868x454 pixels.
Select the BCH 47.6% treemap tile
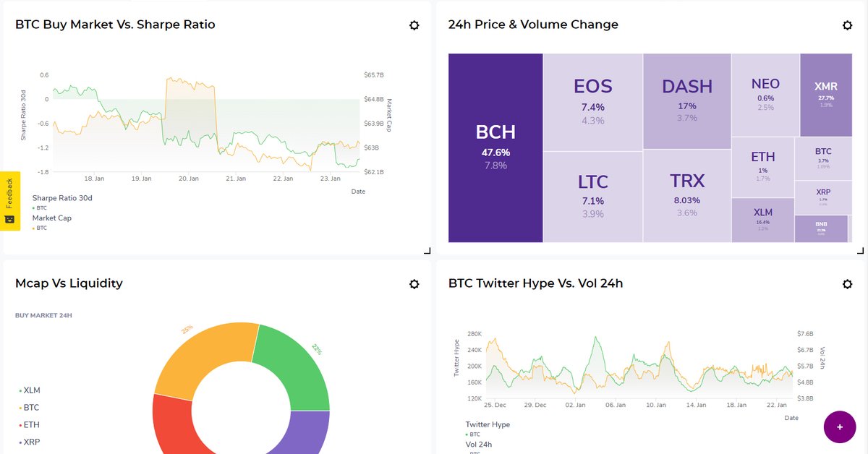tap(495, 147)
